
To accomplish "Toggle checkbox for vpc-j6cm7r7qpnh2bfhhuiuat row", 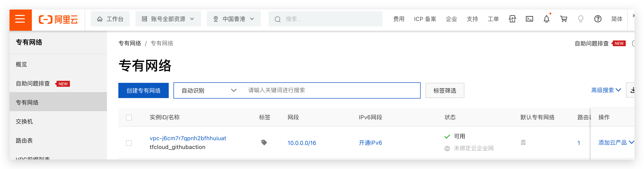I will coord(129,143).
